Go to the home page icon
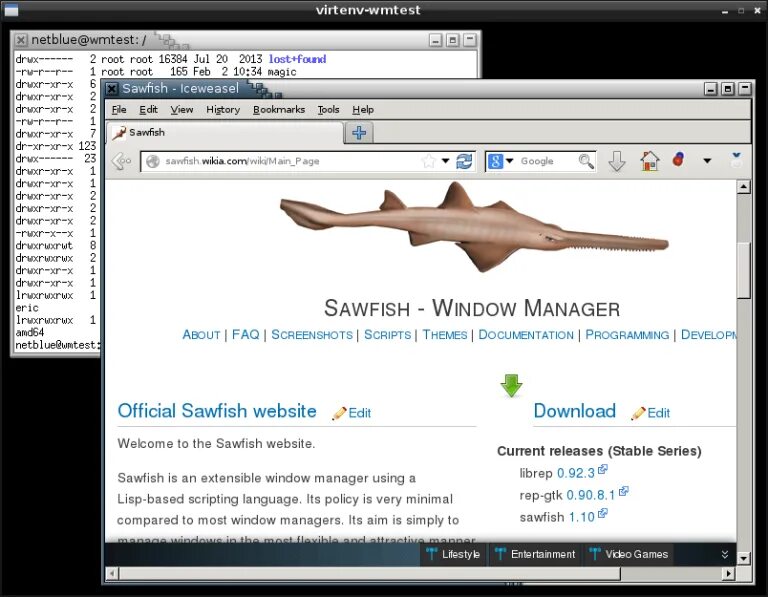The height and width of the screenshot is (597, 768). coord(649,161)
